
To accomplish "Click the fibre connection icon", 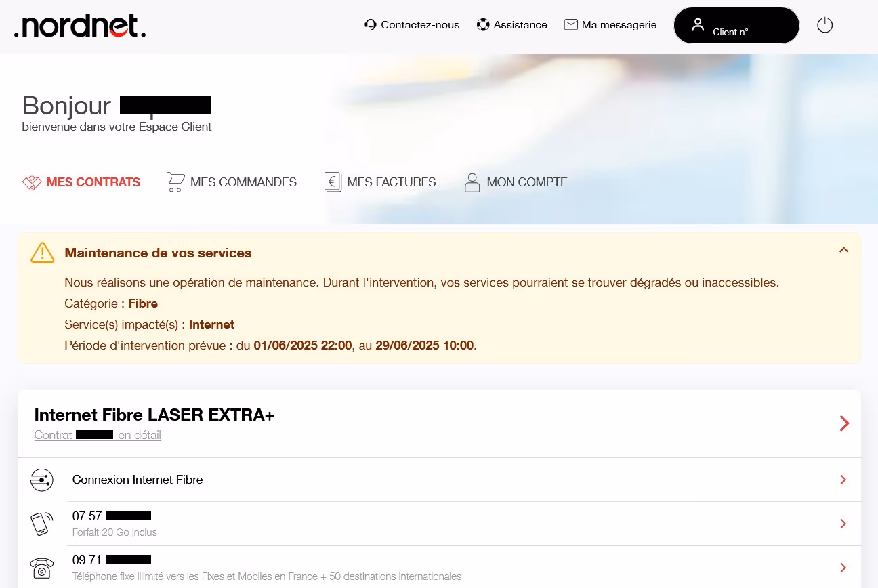I will point(42,480).
